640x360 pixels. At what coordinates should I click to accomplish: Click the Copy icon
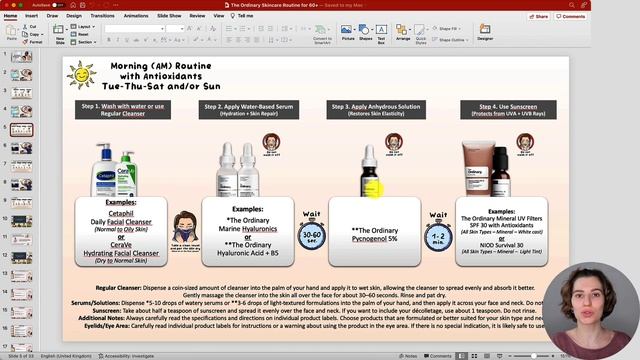pyautogui.click(x=26, y=34)
